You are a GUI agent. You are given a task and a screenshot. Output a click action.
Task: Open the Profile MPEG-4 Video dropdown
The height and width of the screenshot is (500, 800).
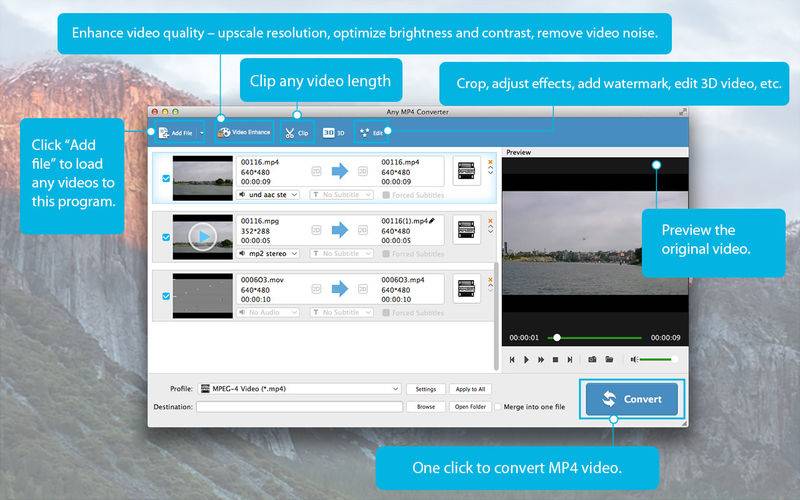click(300, 388)
